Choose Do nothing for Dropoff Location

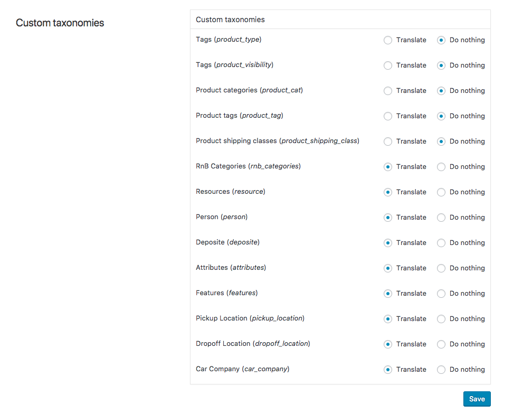441,344
